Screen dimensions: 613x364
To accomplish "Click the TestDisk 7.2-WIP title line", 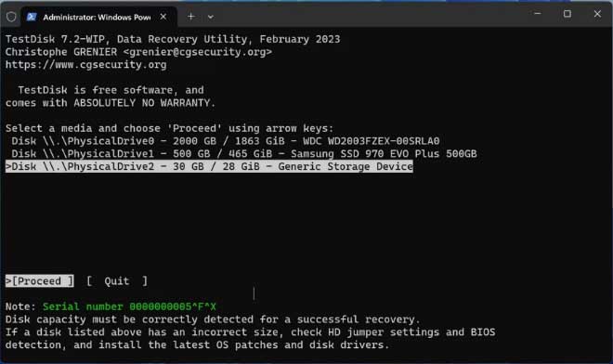I will coord(173,39).
